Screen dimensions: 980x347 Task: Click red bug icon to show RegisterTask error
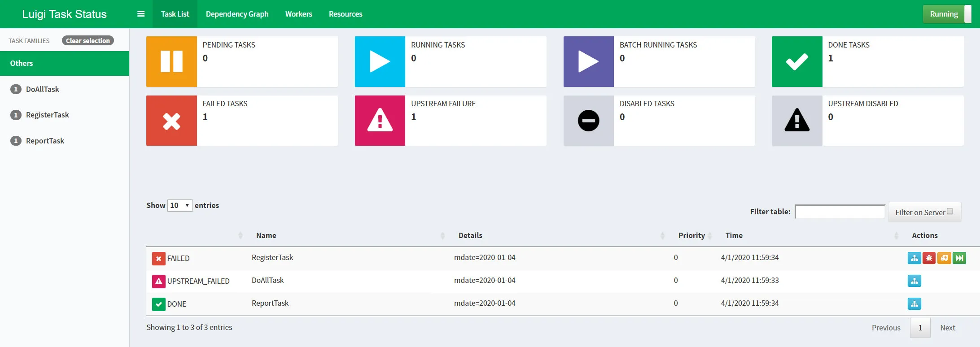coord(929,258)
